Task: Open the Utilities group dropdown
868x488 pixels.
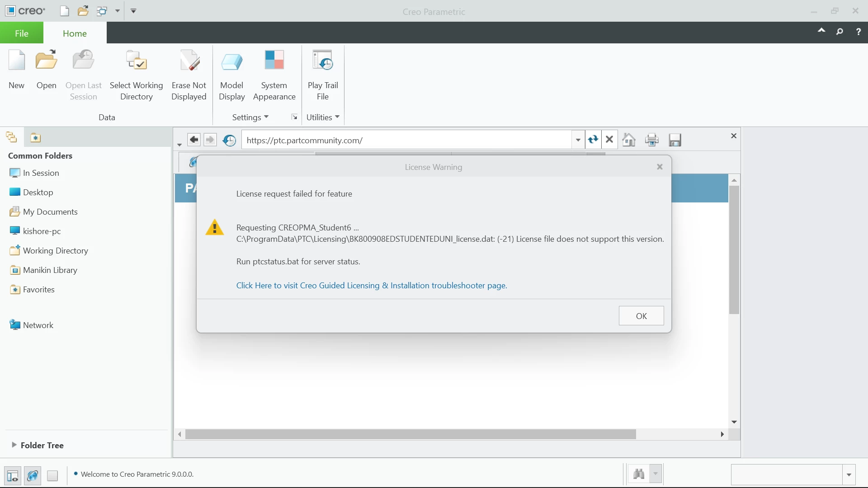Action: click(323, 117)
